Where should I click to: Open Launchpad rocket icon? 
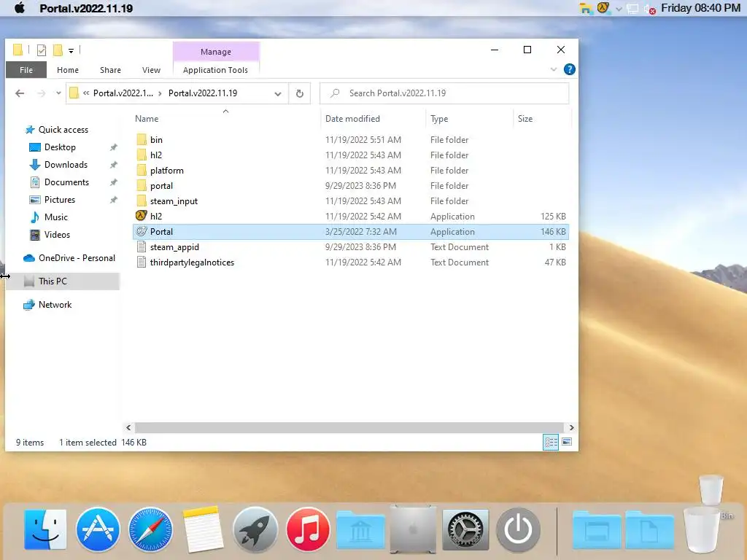point(255,529)
